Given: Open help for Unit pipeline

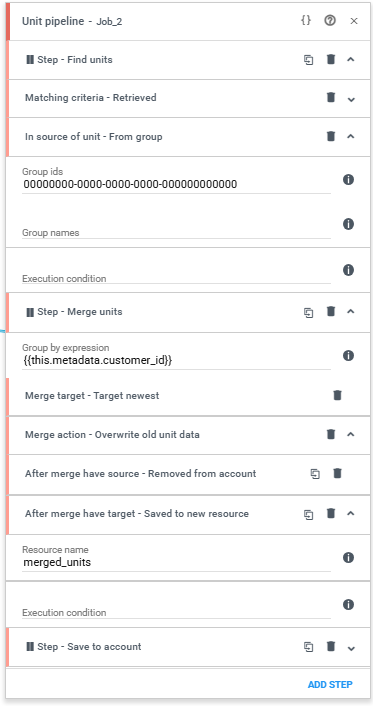Looking at the screenshot, I should 330,21.
